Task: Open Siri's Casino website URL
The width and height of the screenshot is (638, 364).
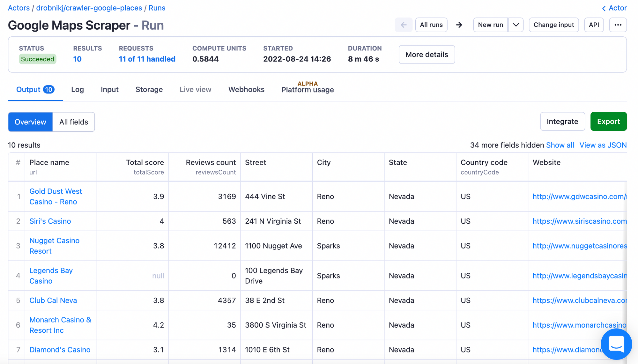Action: pyautogui.click(x=578, y=221)
